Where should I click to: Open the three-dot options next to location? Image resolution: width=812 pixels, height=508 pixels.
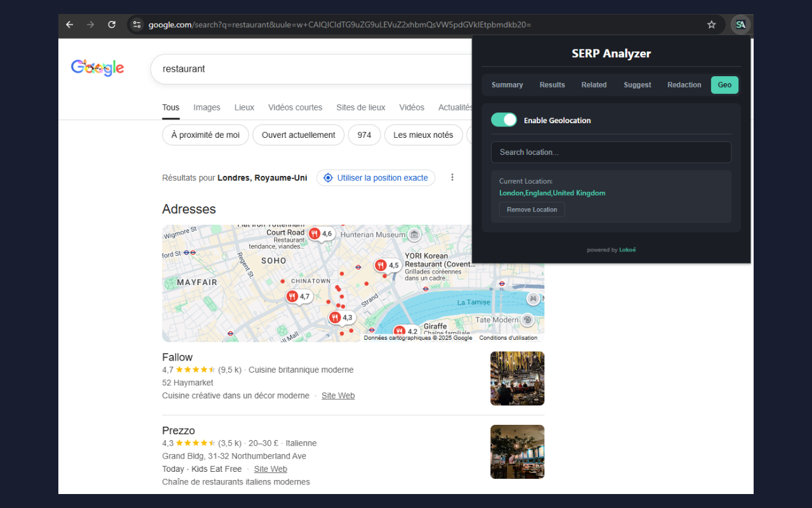[x=452, y=177]
